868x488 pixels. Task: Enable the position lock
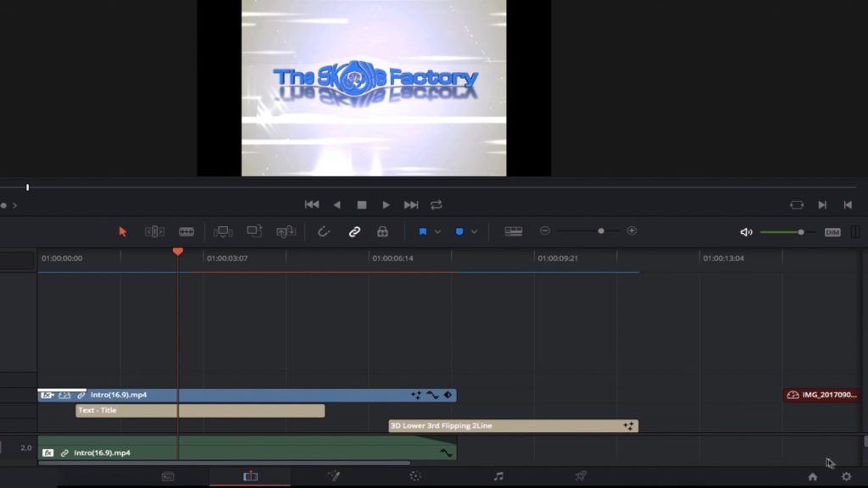(383, 230)
